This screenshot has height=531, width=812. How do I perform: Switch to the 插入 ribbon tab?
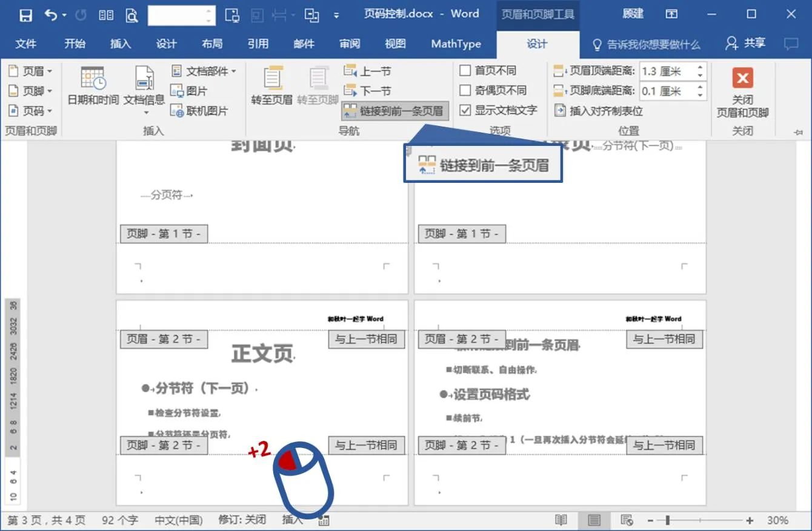click(x=121, y=44)
